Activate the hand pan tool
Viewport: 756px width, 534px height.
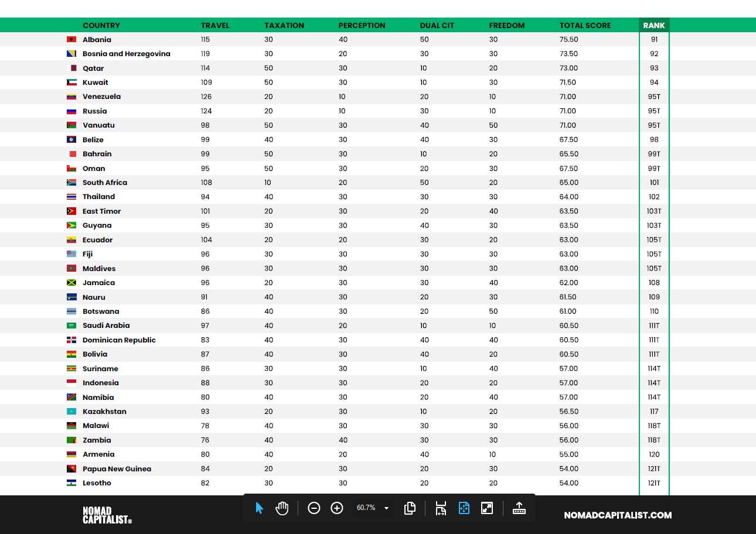coord(282,508)
